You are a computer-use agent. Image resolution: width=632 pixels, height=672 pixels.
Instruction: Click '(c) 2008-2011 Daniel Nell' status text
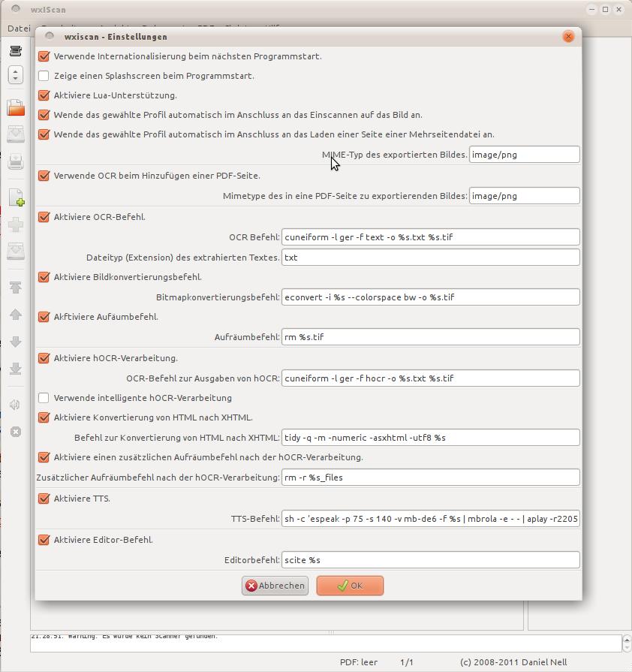[x=513, y=662]
